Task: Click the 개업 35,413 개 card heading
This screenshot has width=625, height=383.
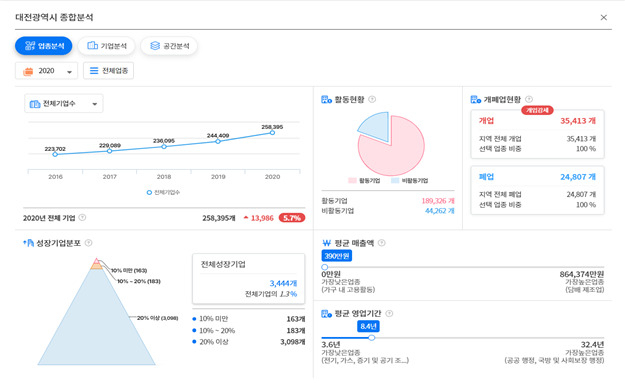Action: pyautogui.click(x=537, y=121)
